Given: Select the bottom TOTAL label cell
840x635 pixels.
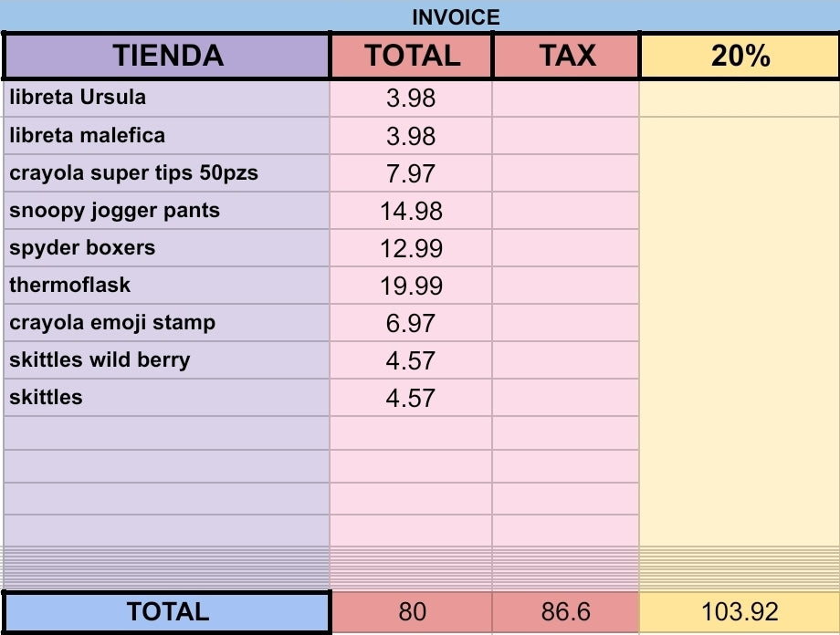Looking at the screenshot, I should tap(167, 611).
